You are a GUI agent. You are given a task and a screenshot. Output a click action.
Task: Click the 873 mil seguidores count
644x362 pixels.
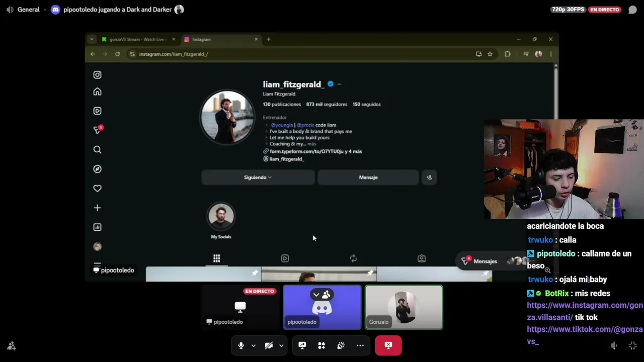pyautogui.click(x=327, y=105)
